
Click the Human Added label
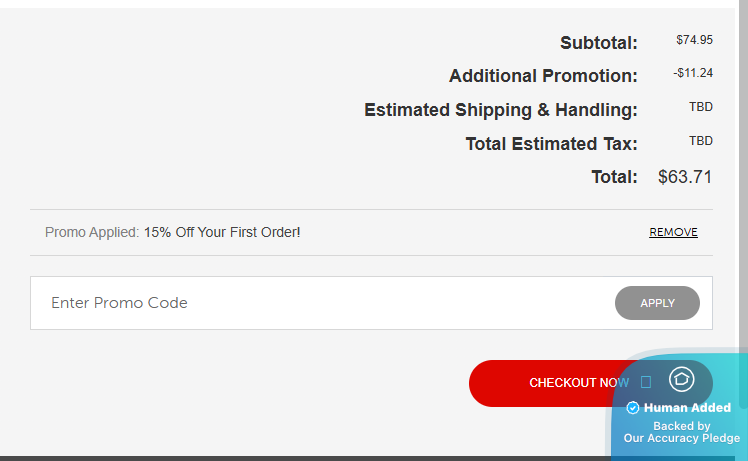[687, 408]
